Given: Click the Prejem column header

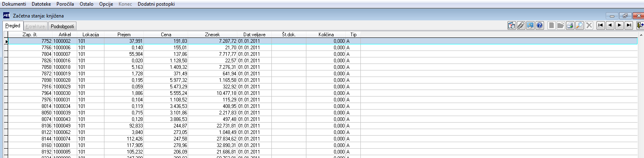Looking at the screenshot, I should coord(124,35).
